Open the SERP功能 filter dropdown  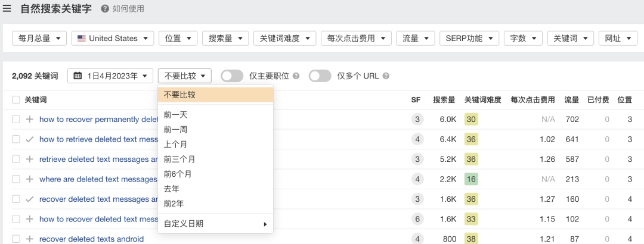[x=469, y=38]
